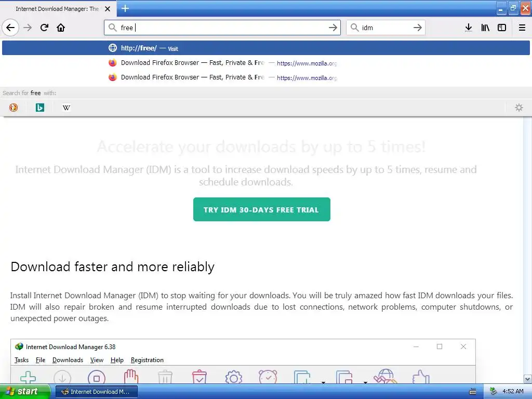This screenshot has width=532, height=399.
Task: Click the on-screen keyboard tray icon
Action: pos(473,392)
